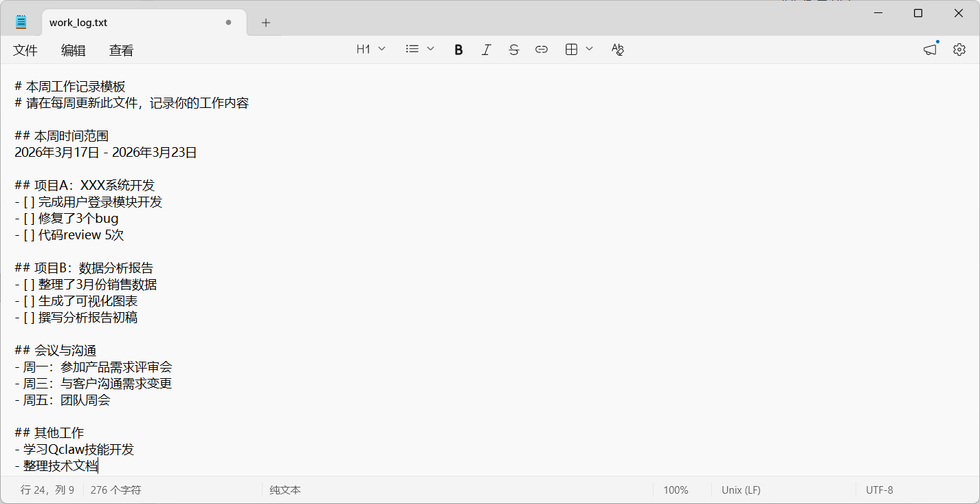This screenshot has width=980, height=504.
Task: Close the work_log.txt tab via unsaved dot
Action: click(228, 22)
